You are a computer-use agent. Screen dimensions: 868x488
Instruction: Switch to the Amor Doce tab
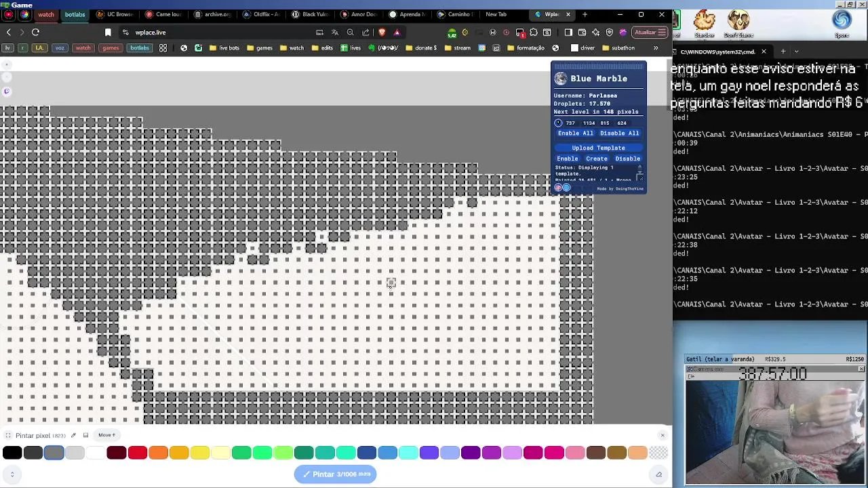[x=359, y=14]
